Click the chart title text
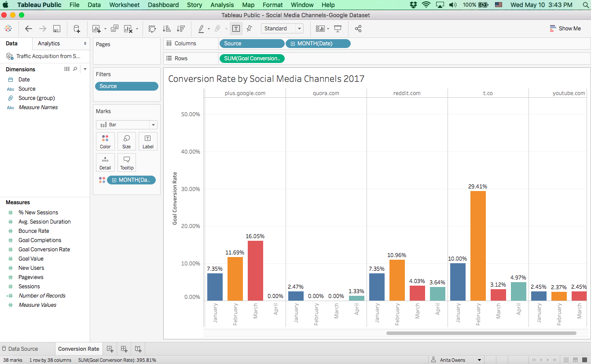 point(266,79)
